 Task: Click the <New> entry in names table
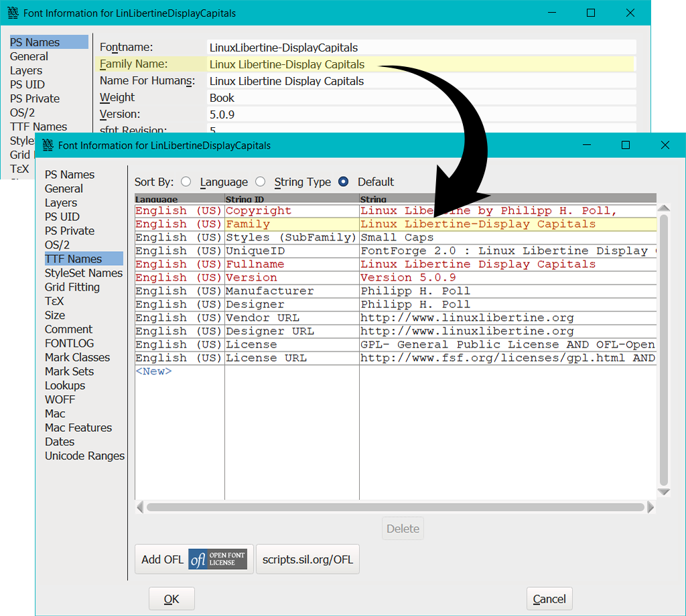click(x=153, y=371)
